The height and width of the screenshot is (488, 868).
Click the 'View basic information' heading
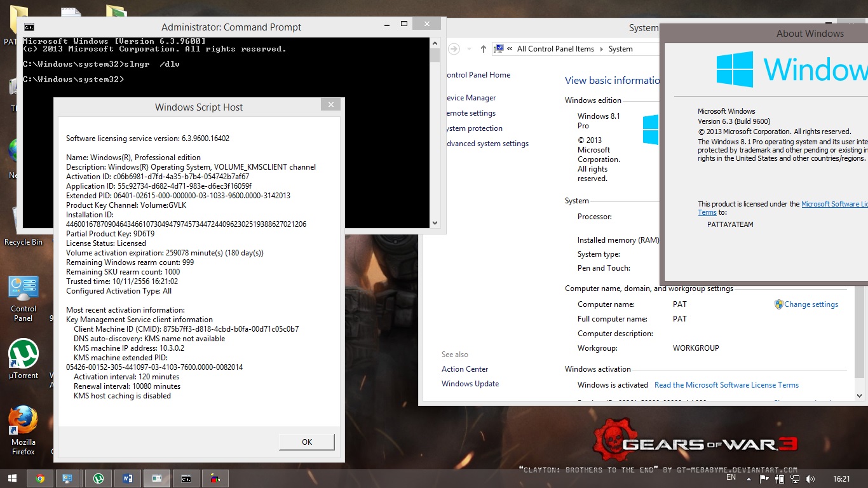click(613, 81)
